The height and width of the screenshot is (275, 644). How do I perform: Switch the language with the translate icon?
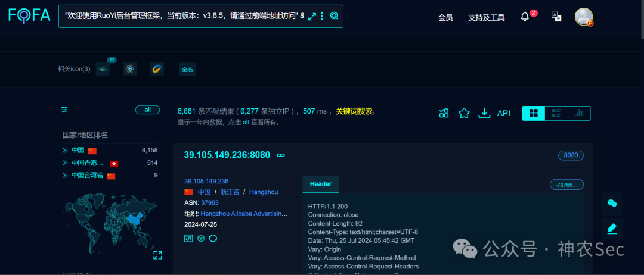point(556,17)
